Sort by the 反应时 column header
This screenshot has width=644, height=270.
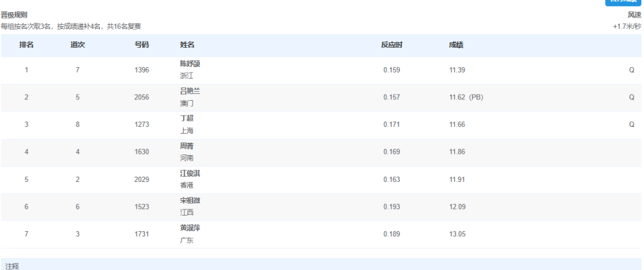(x=392, y=45)
